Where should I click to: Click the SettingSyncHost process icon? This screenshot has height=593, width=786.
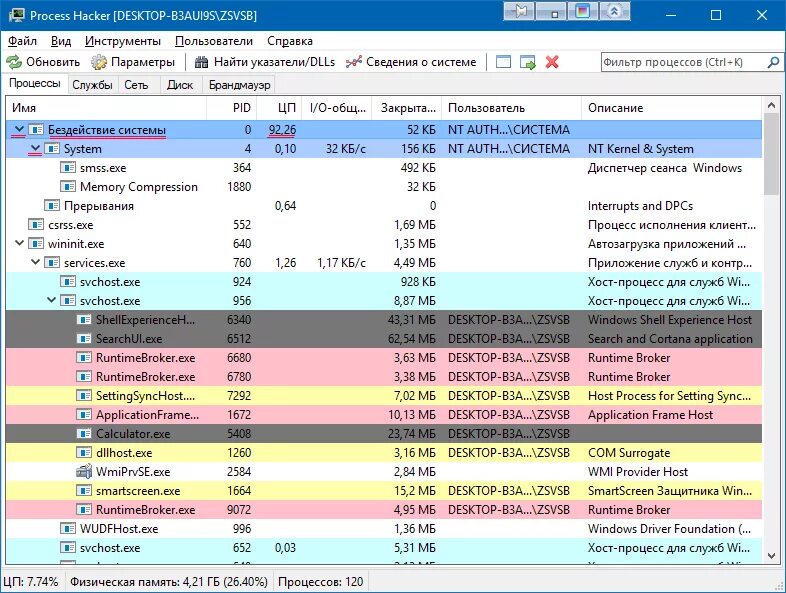pos(84,396)
